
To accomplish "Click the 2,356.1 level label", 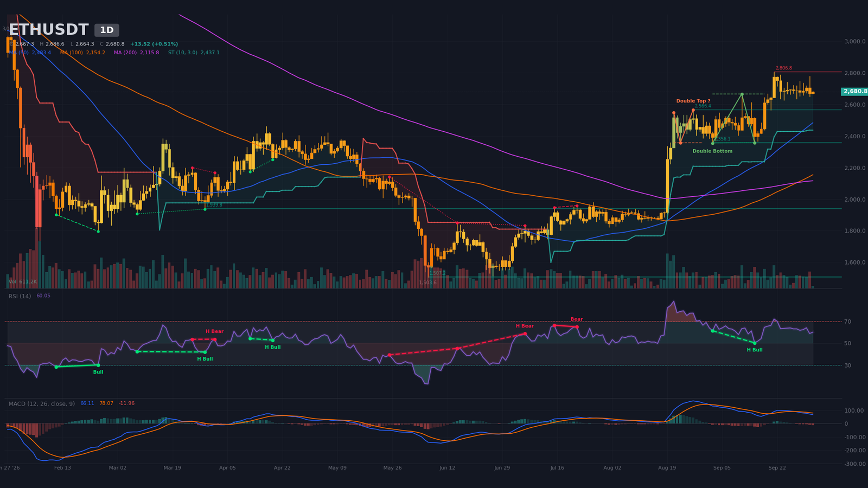I will 722,139.
